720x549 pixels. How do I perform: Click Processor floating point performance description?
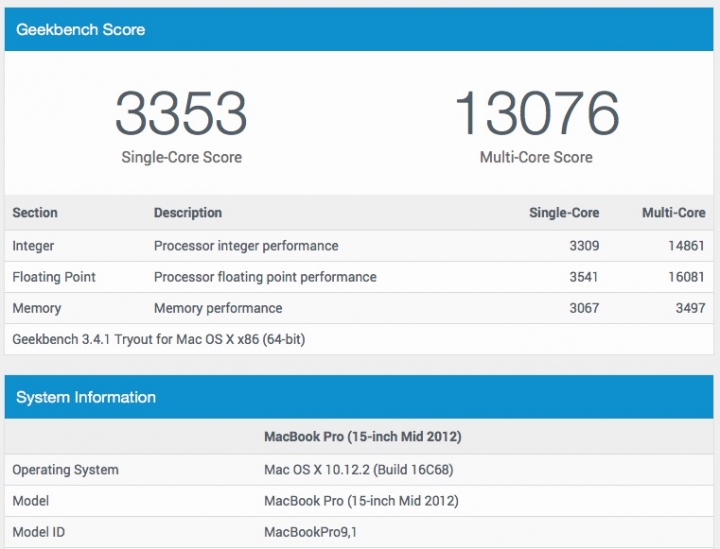pos(265,277)
